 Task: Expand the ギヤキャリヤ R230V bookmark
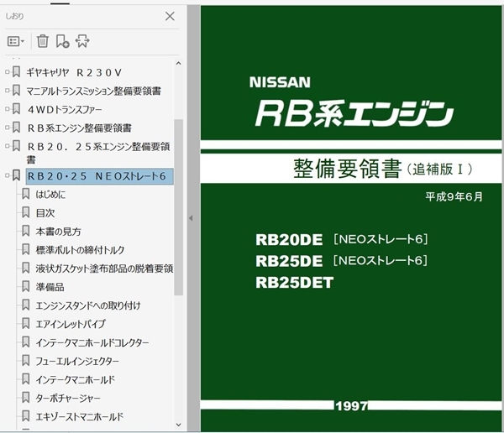7,72
